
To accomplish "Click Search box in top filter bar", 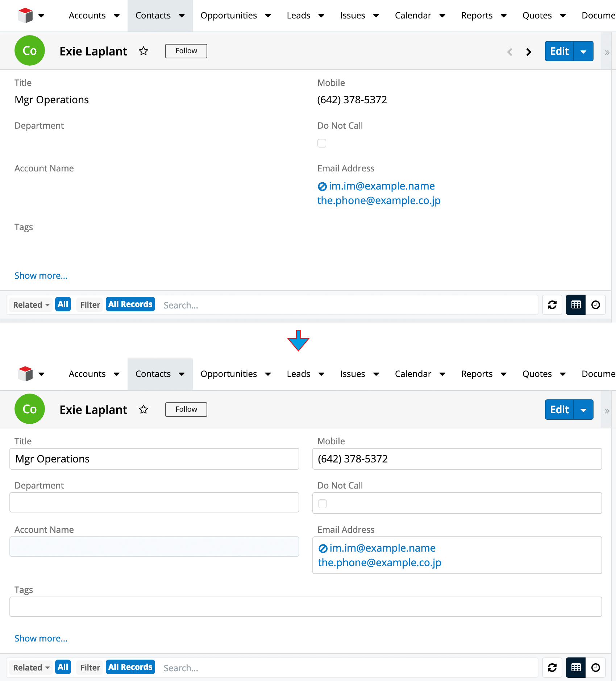I will (349, 305).
